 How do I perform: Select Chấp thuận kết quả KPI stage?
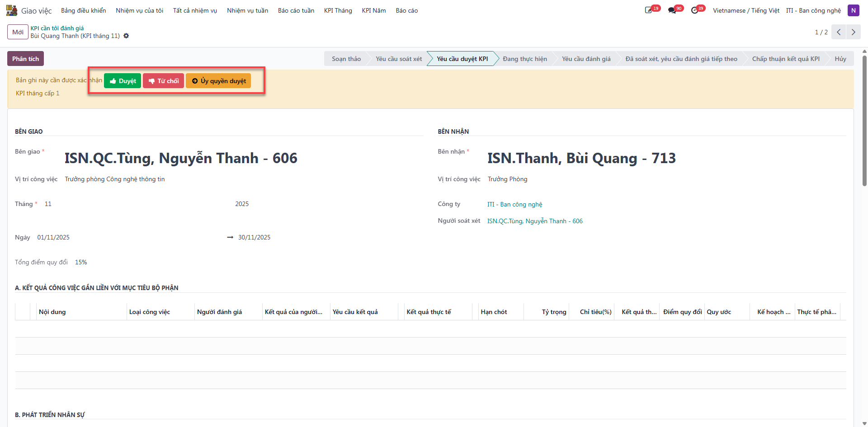[x=786, y=59]
